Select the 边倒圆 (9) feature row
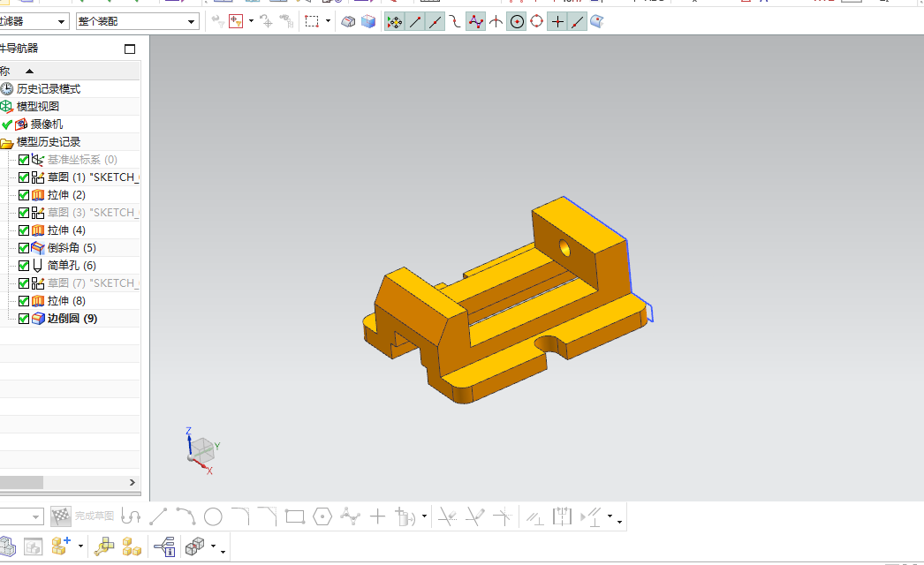 (x=72, y=319)
